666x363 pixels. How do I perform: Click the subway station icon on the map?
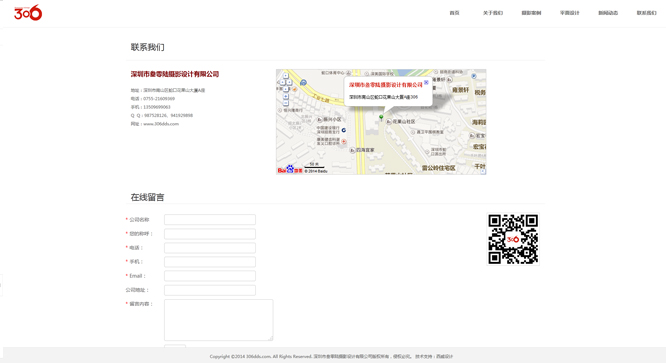coord(303,83)
